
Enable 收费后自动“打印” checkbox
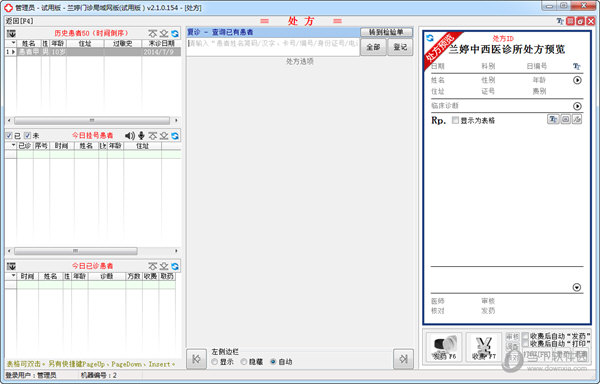525,344
